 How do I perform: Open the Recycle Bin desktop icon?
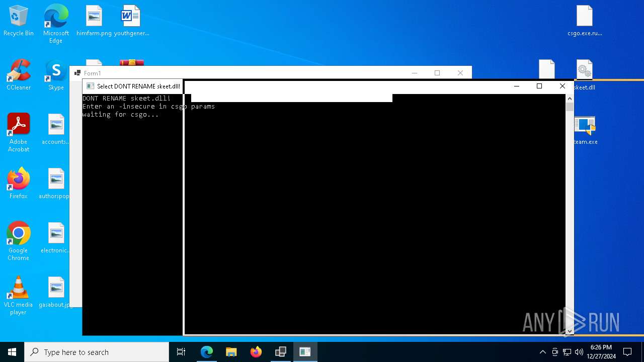point(18,21)
